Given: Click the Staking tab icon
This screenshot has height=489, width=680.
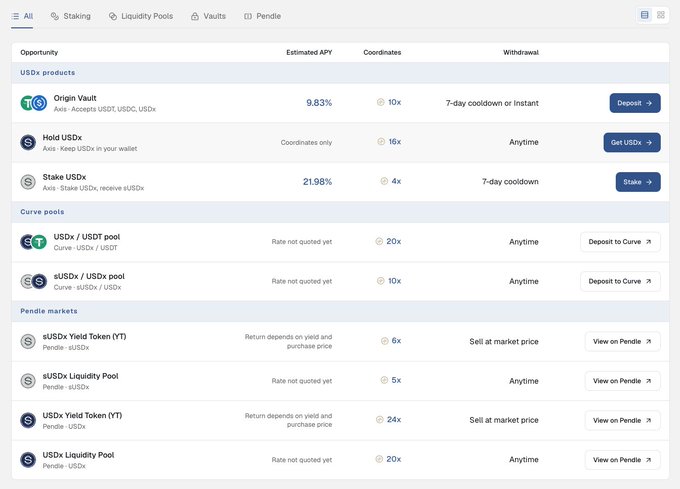Looking at the screenshot, I should 55,16.
